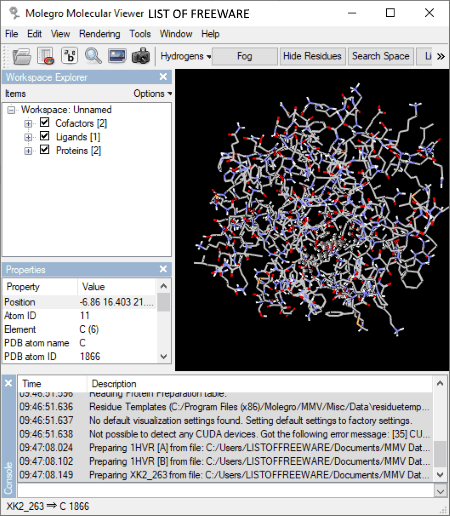Viewport: 450px width, 516px height.
Task: Close the Workspace Explorer panel
Action: point(163,77)
